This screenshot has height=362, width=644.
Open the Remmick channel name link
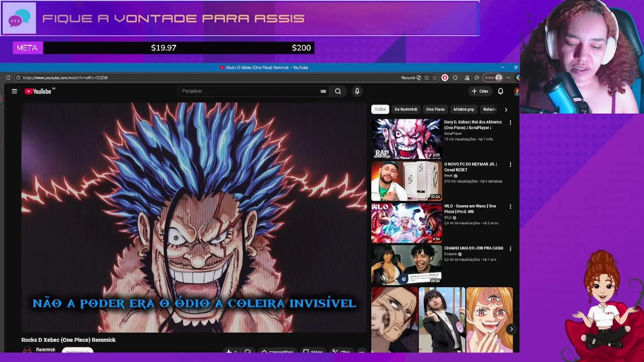point(46,349)
